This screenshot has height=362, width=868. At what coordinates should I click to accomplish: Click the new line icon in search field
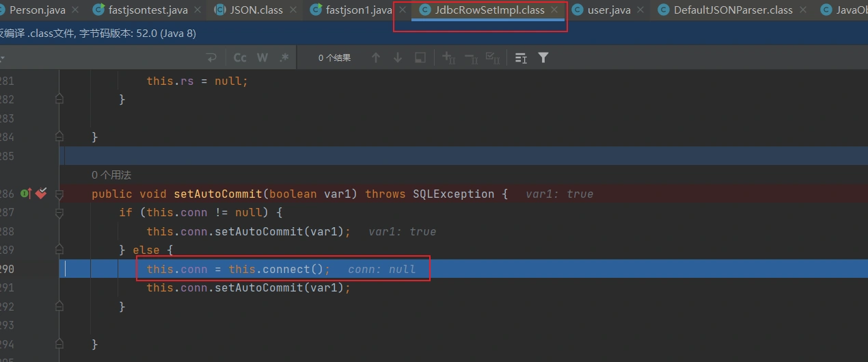(x=211, y=58)
